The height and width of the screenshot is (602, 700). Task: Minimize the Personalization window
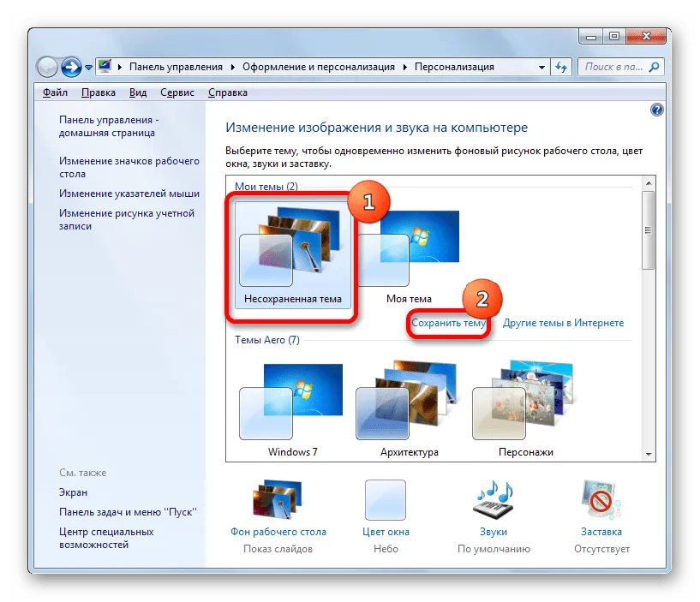[591, 37]
